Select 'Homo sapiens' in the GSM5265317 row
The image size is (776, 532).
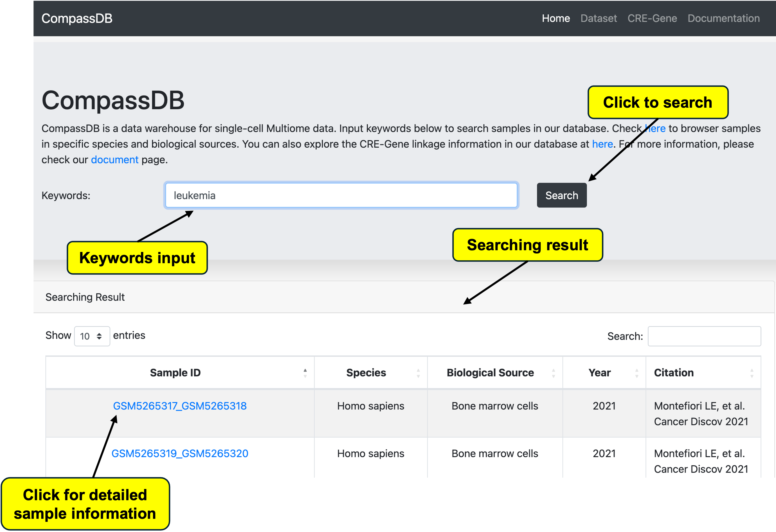[371, 406]
